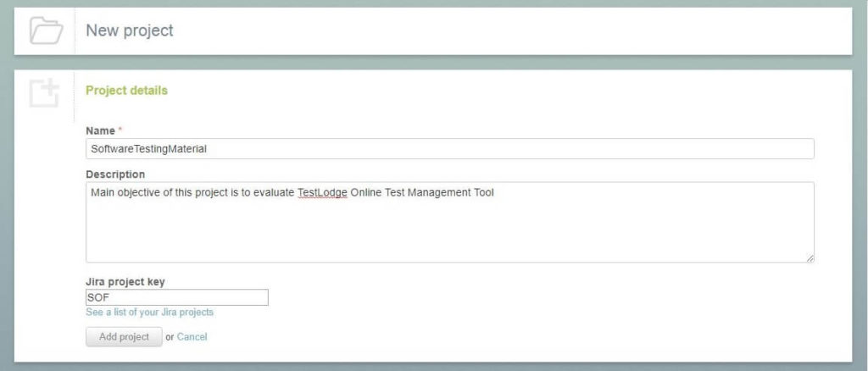Click the Name field label
This screenshot has width=868, height=371.
click(100, 130)
